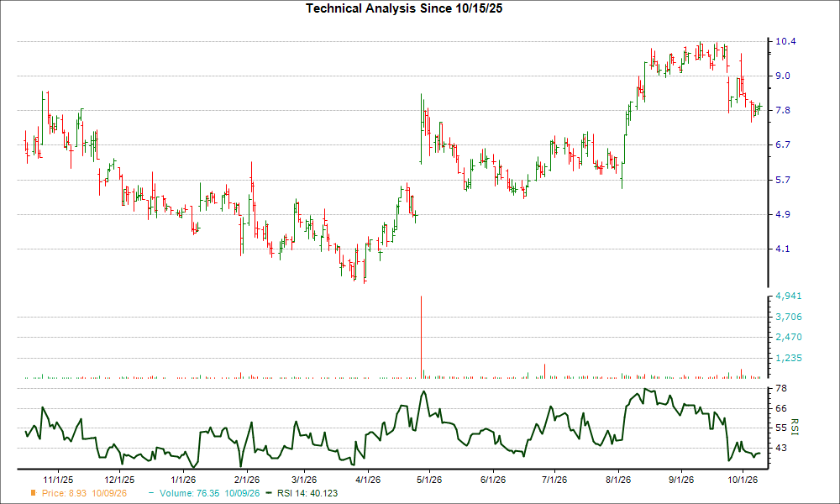Click the 12/1/25 date label

[119, 480]
